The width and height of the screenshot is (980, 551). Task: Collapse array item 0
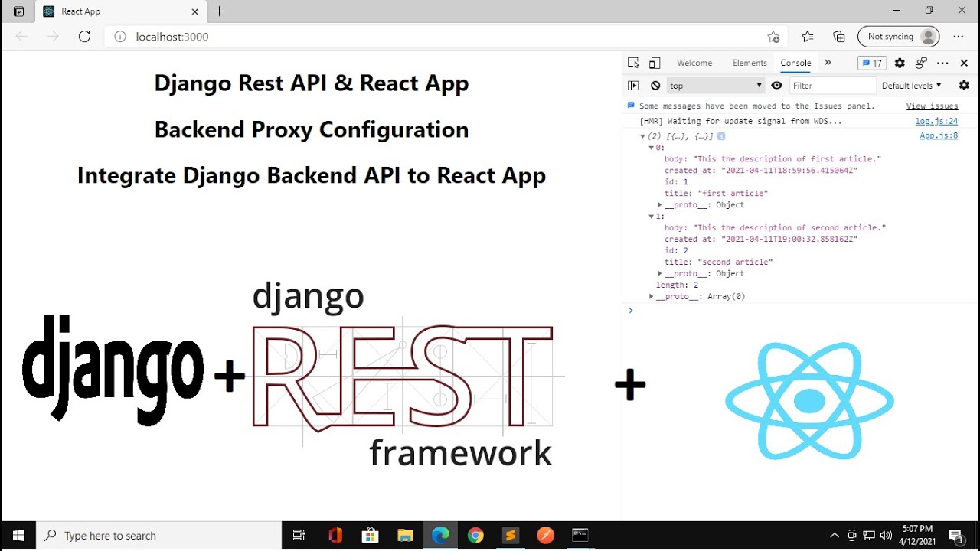652,148
